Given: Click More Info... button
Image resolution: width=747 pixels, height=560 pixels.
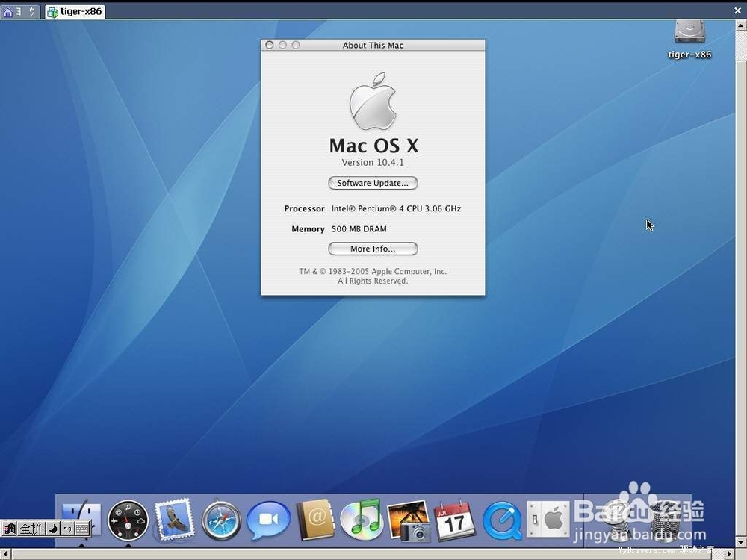Looking at the screenshot, I should pos(373,249).
